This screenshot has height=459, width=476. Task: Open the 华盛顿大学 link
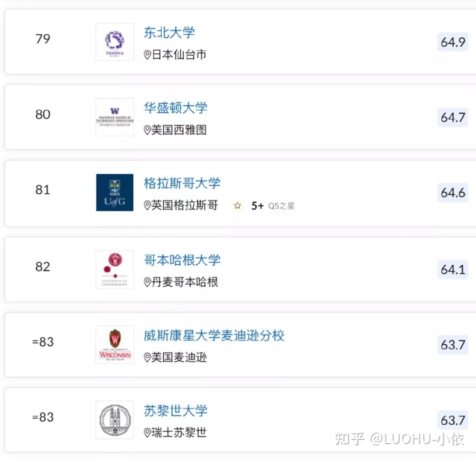[176, 108]
